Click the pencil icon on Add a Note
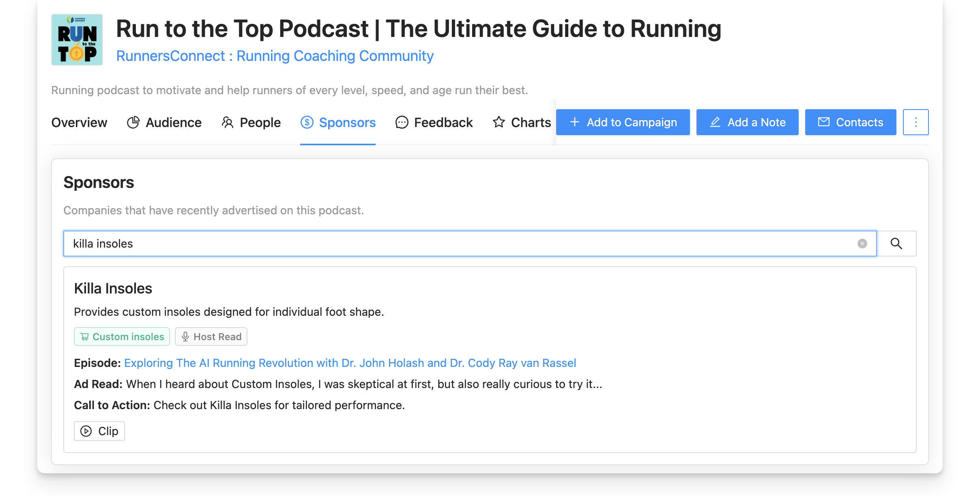980x496 pixels. click(716, 122)
